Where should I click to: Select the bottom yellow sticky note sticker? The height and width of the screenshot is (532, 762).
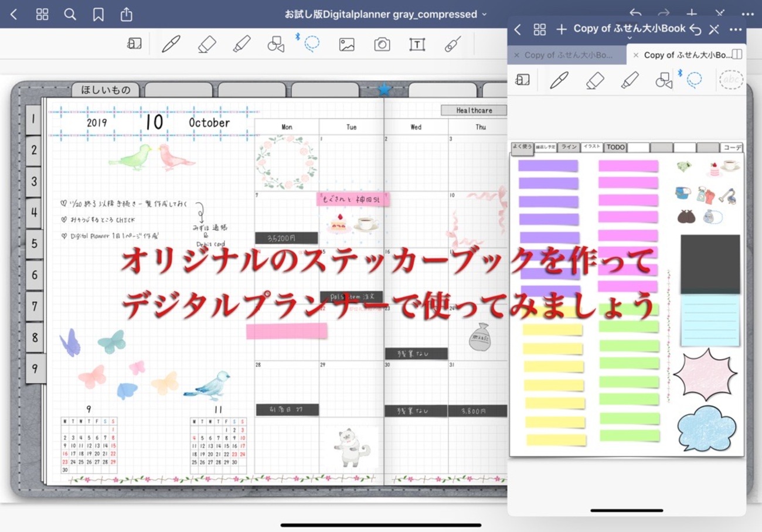coord(556,439)
